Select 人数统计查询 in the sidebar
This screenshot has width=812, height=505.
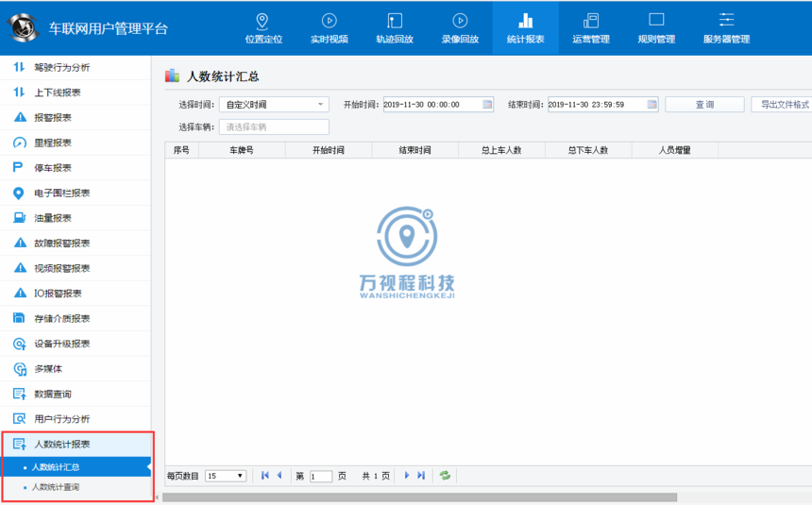click(x=76, y=487)
